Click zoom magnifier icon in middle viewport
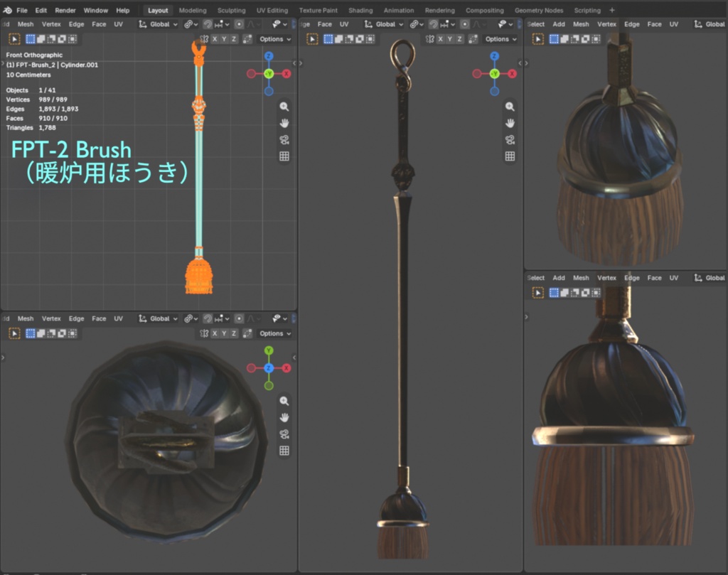Screen dimensions: 728x575 coord(510,107)
